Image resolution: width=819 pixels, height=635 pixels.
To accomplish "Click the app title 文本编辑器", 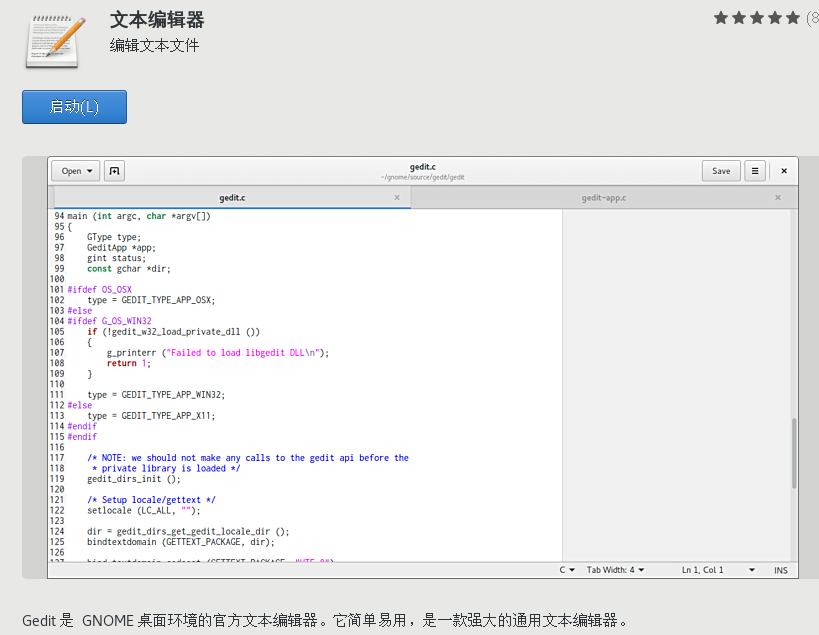I will pyautogui.click(x=157, y=20).
